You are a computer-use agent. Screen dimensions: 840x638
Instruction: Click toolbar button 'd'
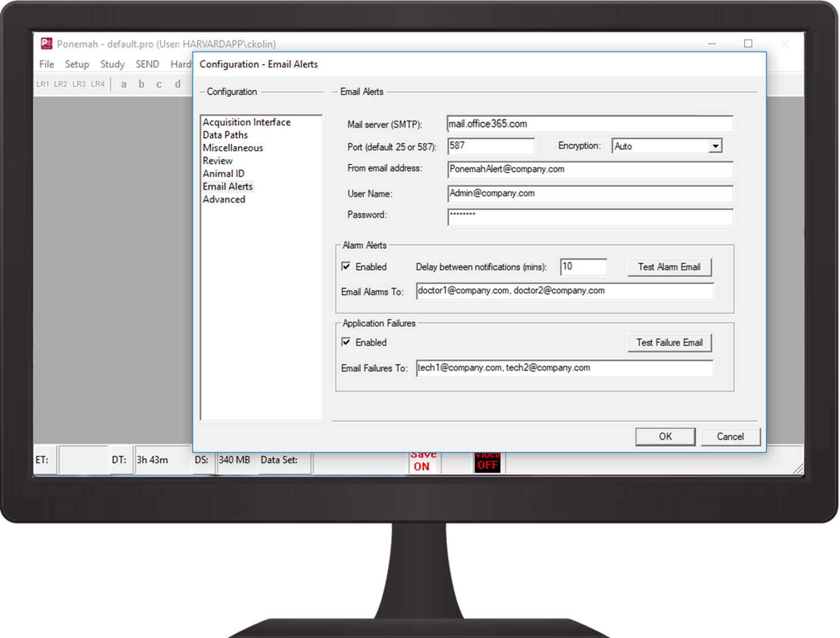coord(178,84)
